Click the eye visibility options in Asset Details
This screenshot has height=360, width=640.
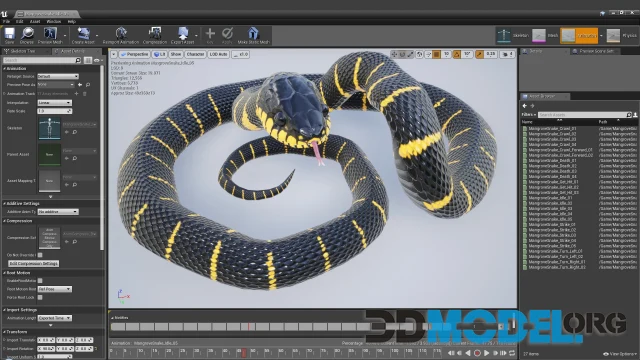[97, 60]
